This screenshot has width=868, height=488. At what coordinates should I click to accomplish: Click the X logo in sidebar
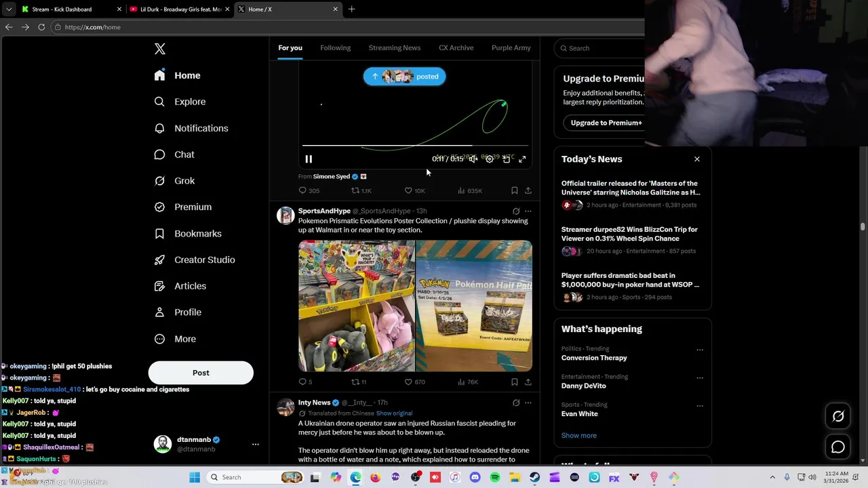pos(160,49)
